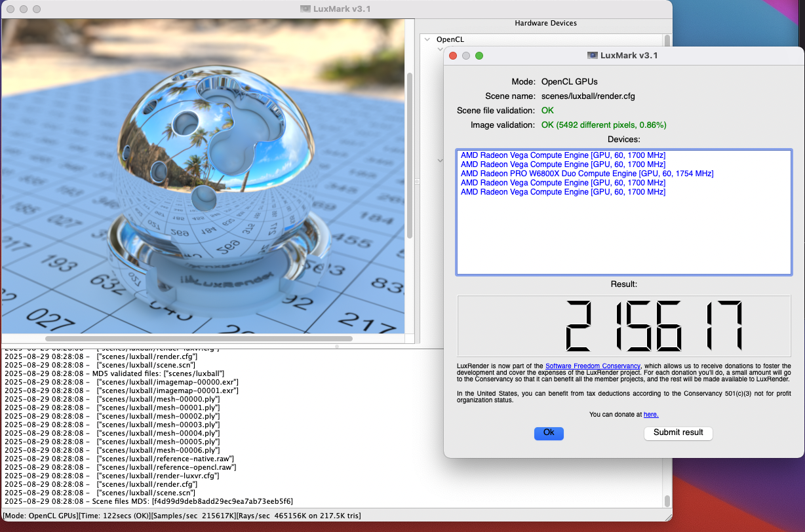Image resolution: width=805 pixels, height=532 pixels.
Task: Click the LuxMark icon in the results dialog title
Action: (x=592, y=56)
